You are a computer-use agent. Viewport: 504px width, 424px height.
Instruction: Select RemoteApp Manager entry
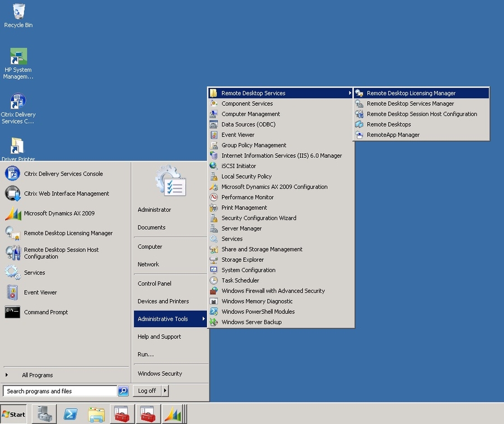pos(393,135)
